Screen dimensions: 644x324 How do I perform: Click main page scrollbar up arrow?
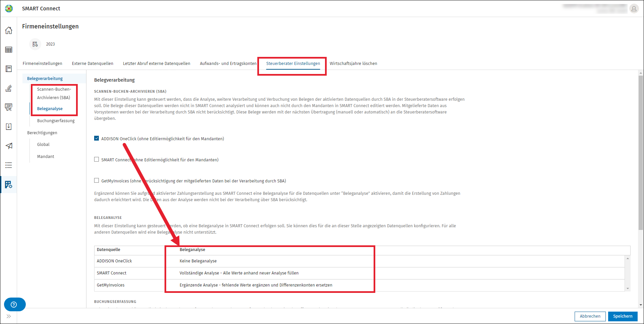point(641,73)
